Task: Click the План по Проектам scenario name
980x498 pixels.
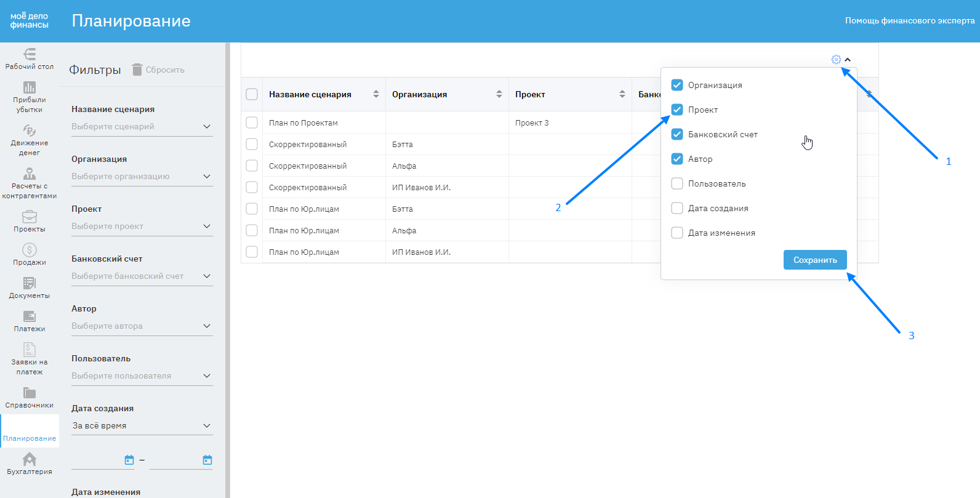Action: pyautogui.click(x=303, y=123)
